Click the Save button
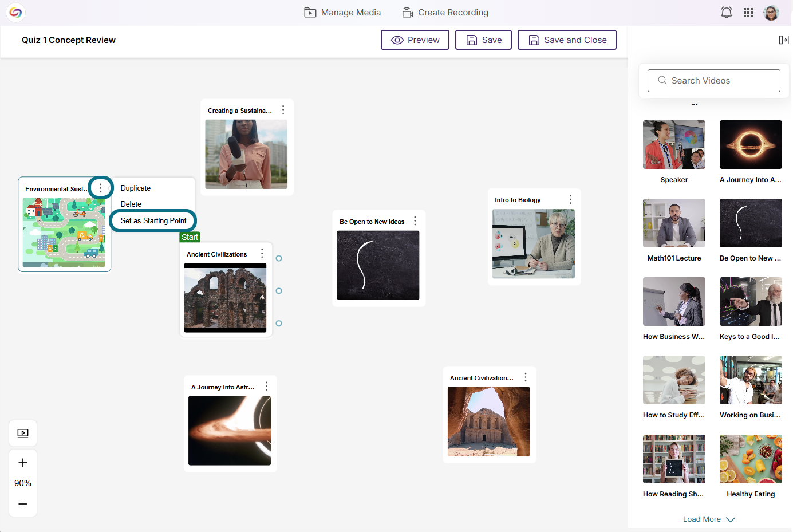 coord(483,40)
